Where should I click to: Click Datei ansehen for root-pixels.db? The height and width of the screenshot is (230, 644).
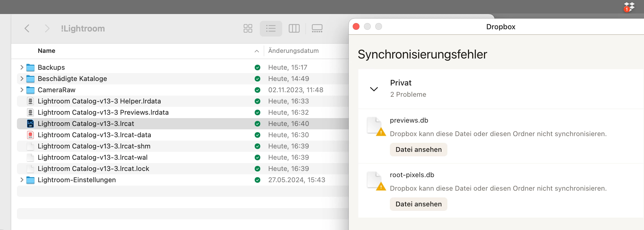coord(418,204)
